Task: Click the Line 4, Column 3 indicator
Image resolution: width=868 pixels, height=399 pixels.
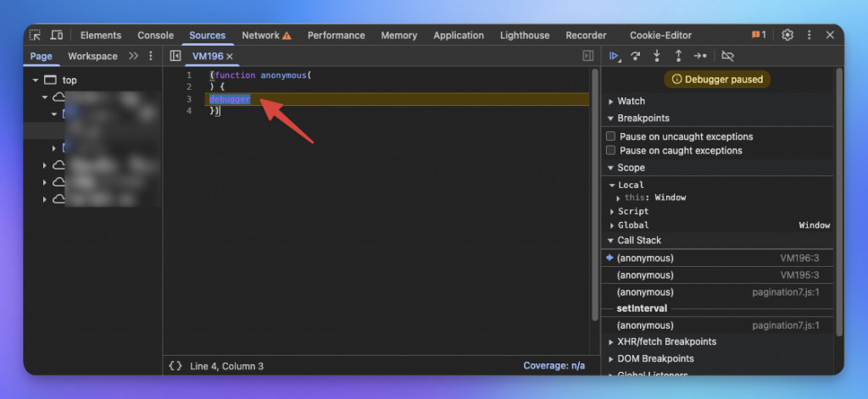Action: point(226,366)
